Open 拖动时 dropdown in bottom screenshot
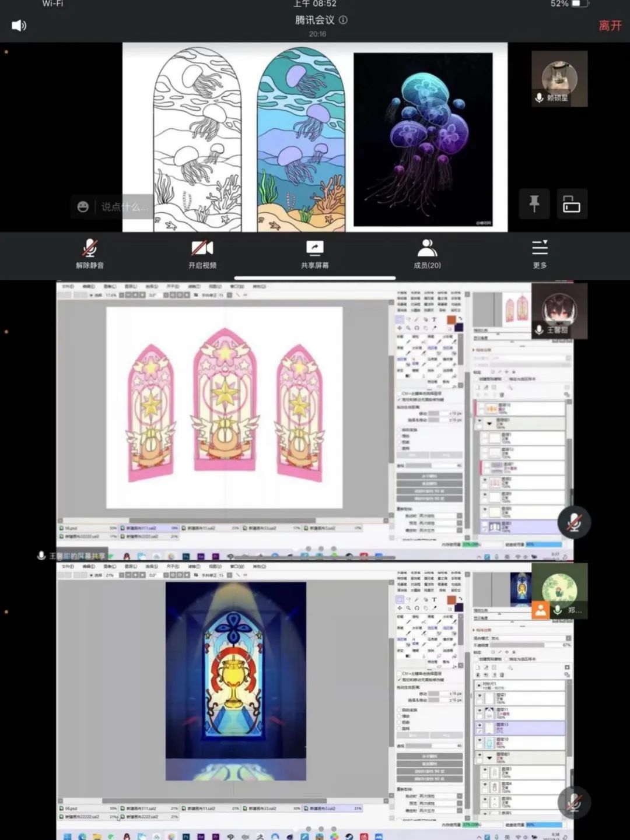The image size is (630, 840). [x=440, y=796]
